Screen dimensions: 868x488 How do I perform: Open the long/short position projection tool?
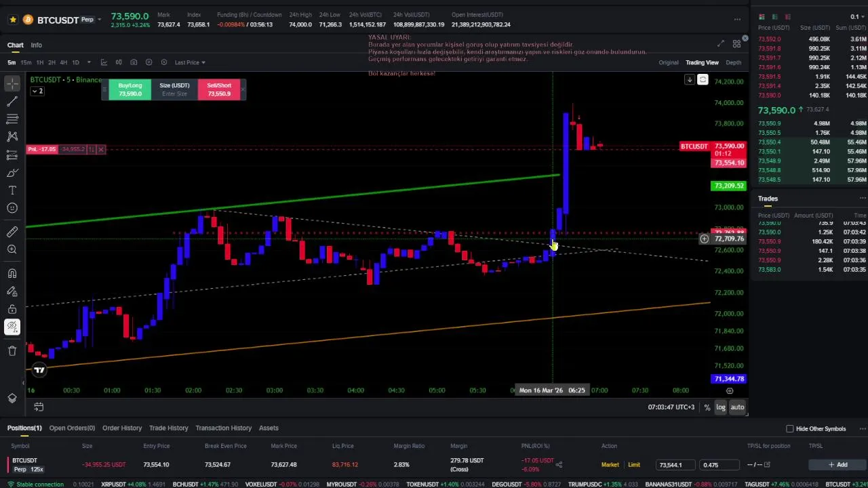click(12, 155)
